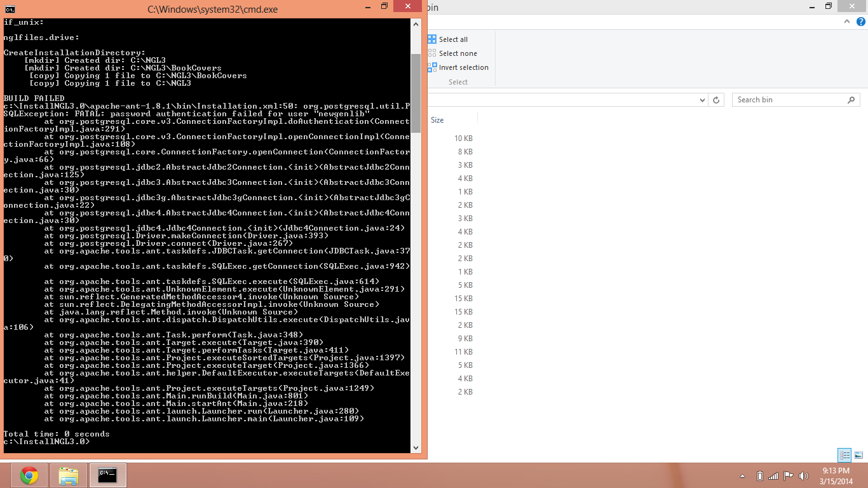
Task: Click the Explorer help question mark icon
Action: pyautogui.click(x=861, y=22)
